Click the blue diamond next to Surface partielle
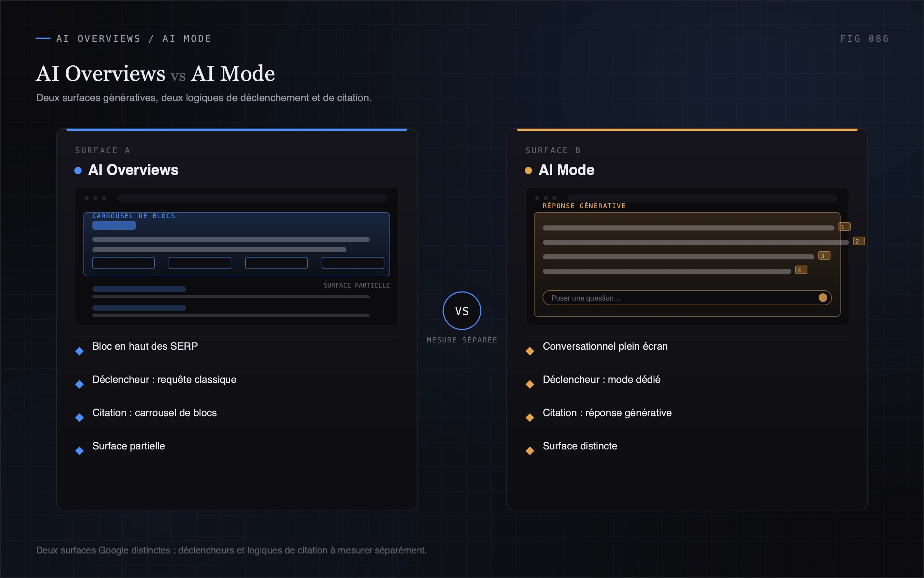The width and height of the screenshot is (924, 578). 79,451
